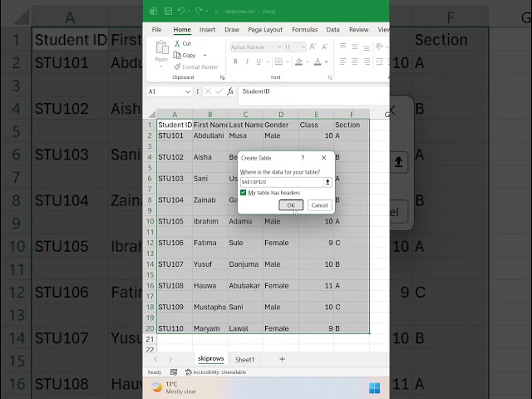532x399 pixels.
Task: Click the Fill Color bucket
Action: point(298,62)
